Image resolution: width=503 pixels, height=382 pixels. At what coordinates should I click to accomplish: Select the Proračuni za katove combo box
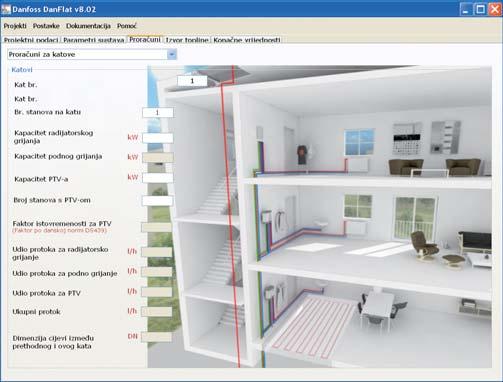(92, 54)
